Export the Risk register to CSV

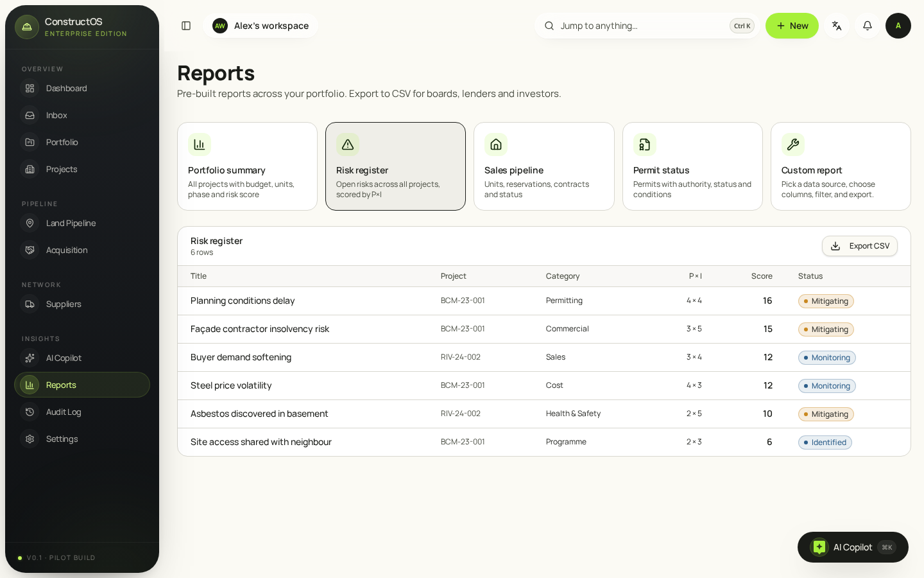click(x=860, y=246)
